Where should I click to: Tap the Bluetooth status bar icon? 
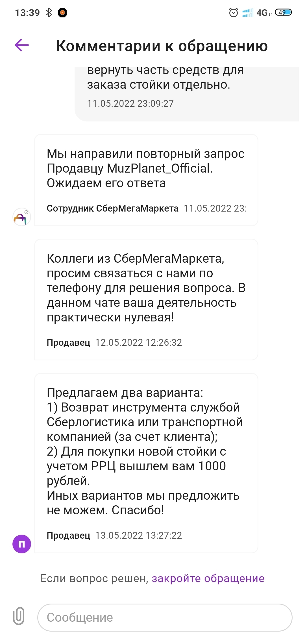49,13
